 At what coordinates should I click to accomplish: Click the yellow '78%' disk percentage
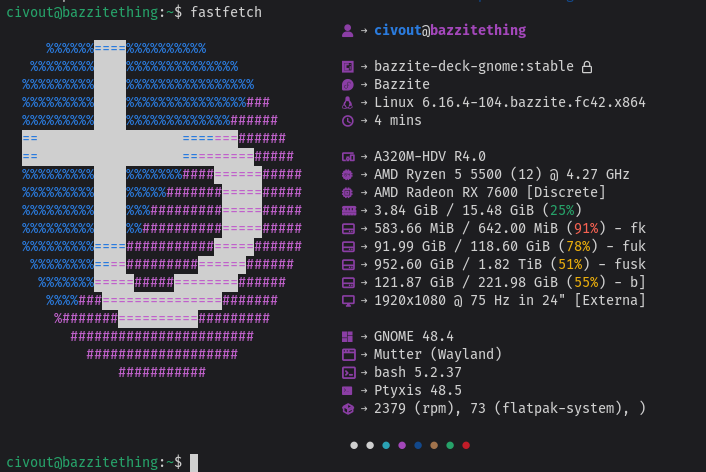pyautogui.click(x=578, y=246)
